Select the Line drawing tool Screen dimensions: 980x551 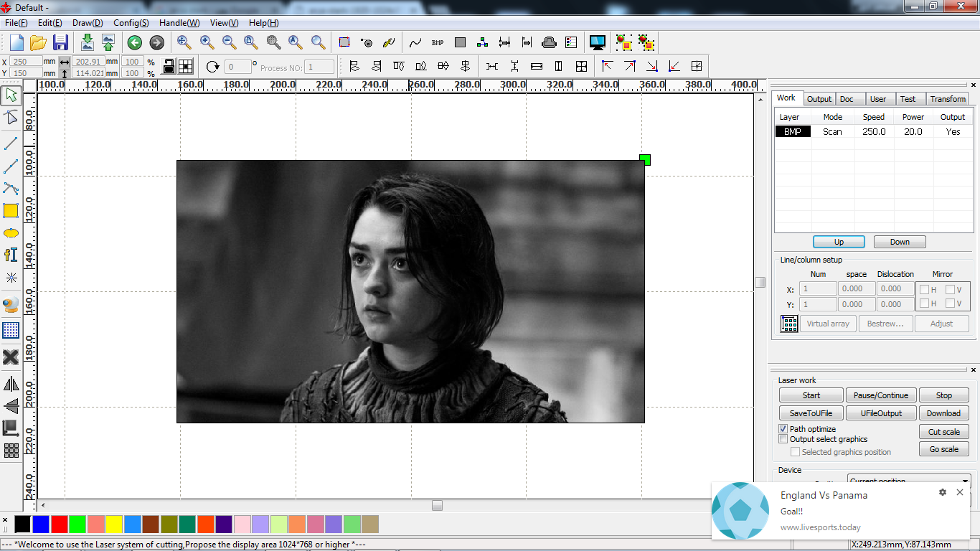[x=11, y=143]
